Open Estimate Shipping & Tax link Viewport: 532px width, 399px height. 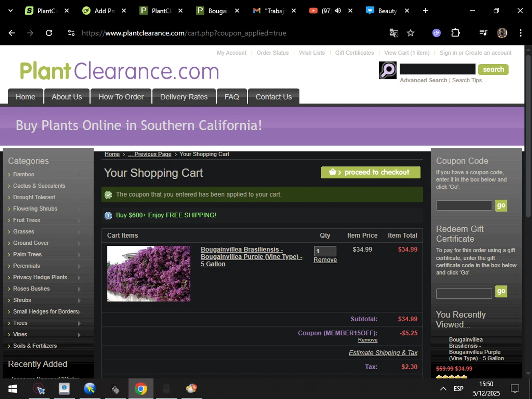[383, 353]
